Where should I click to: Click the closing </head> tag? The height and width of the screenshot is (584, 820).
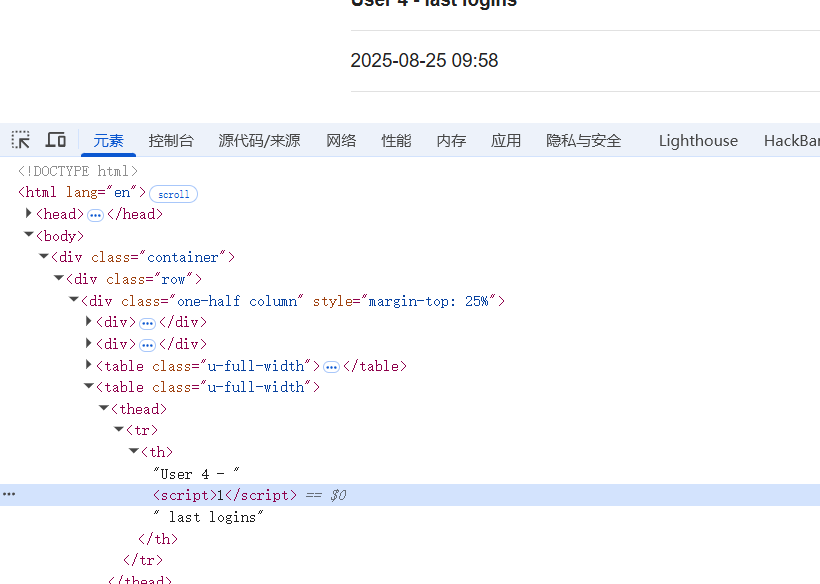pos(135,214)
